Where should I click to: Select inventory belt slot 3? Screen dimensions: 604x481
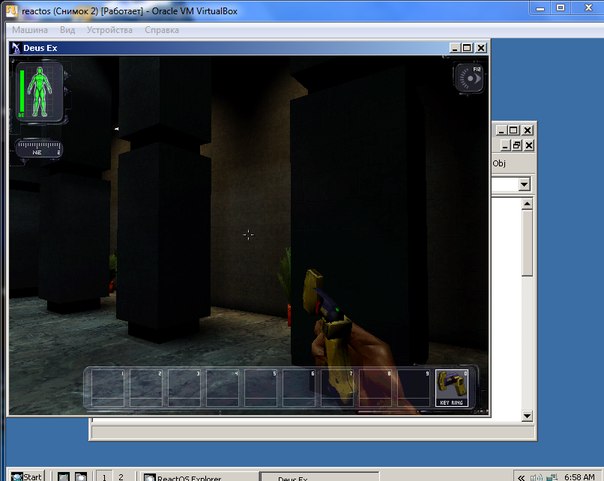pyautogui.click(x=184, y=387)
